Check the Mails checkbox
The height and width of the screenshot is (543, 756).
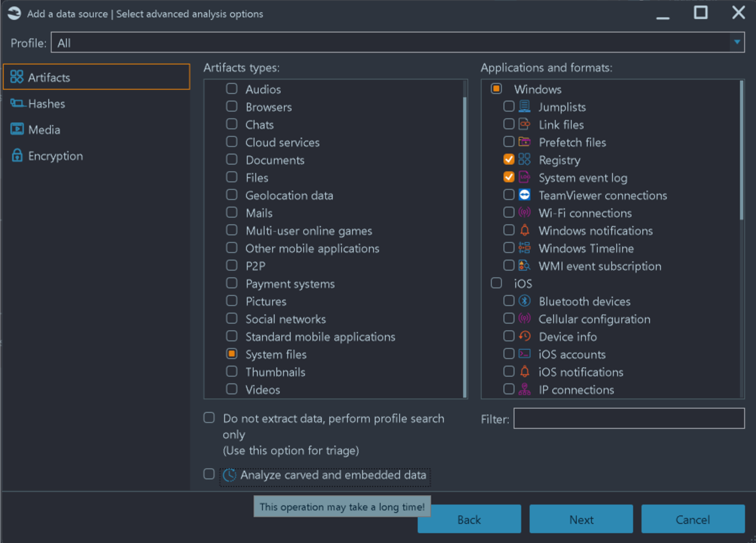pos(232,212)
